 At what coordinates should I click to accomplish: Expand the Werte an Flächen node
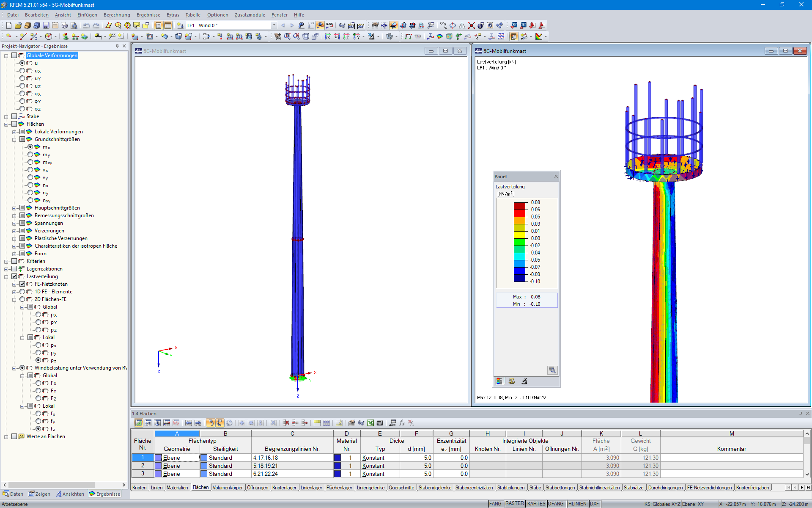[6, 437]
